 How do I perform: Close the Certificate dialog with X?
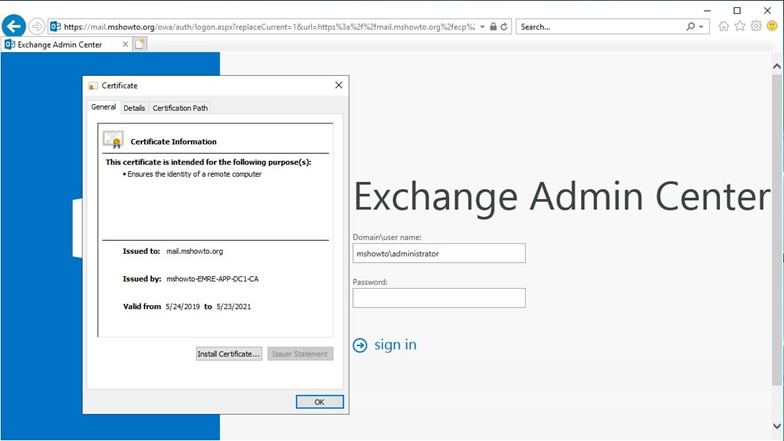coord(338,86)
